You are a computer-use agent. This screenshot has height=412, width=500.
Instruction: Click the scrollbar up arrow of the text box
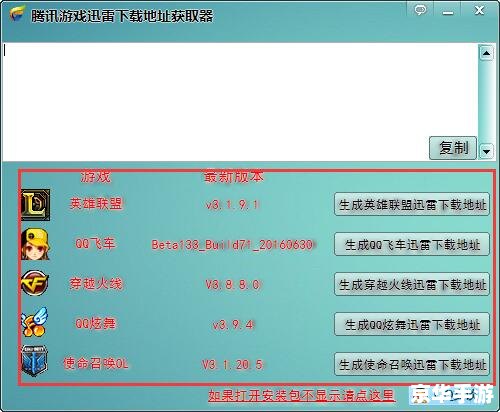[486, 53]
